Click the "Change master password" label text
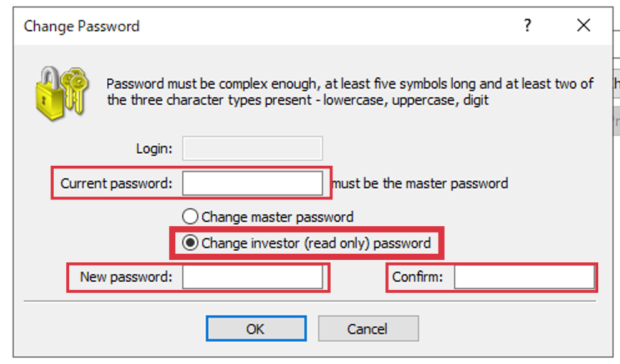Image resolution: width=620 pixels, height=364 pixels. click(x=277, y=217)
